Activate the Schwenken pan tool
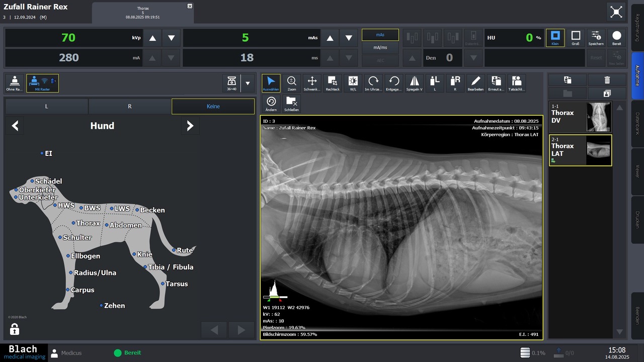The width and height of the screenshot is (644, 362). point(312,83)
